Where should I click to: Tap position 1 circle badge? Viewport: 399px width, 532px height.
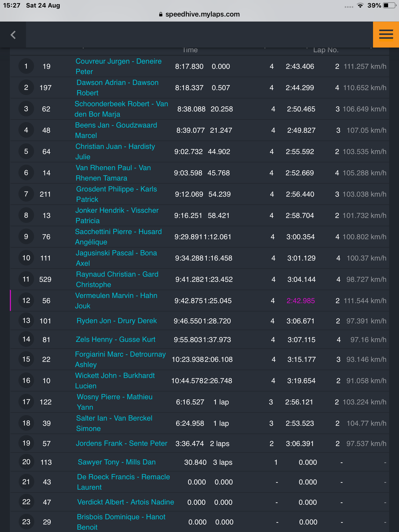pos(26,66)
